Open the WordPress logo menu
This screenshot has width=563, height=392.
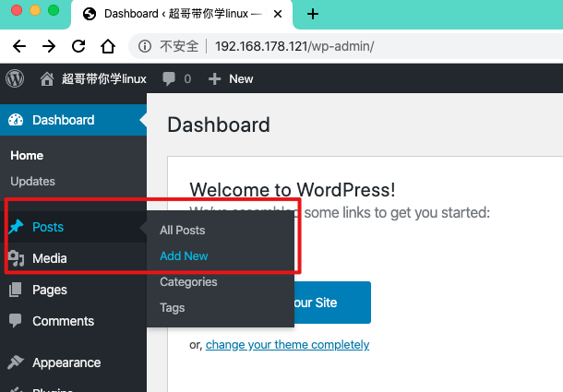coord(15,78)
